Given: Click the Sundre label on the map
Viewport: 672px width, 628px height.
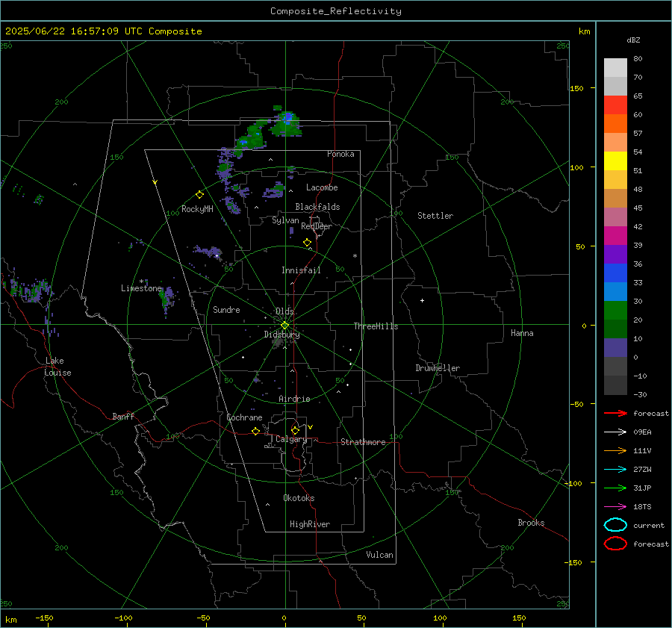Looking at the screenshot, I should [226, 309].
